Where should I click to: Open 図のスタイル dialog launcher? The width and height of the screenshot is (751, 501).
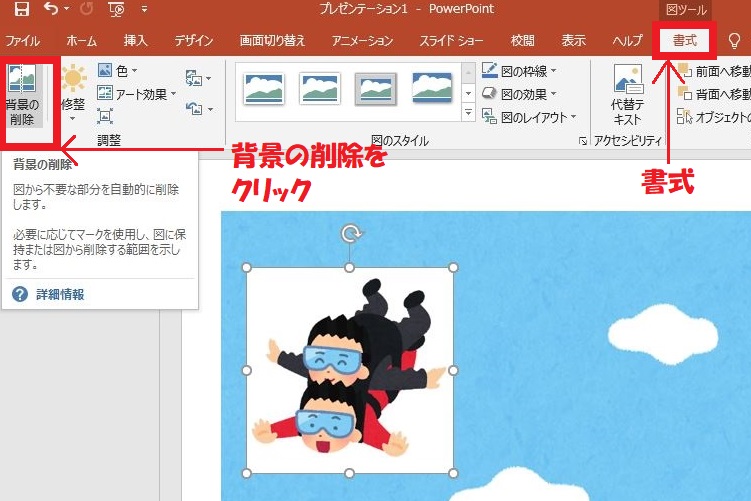click(x=582, y=141)
